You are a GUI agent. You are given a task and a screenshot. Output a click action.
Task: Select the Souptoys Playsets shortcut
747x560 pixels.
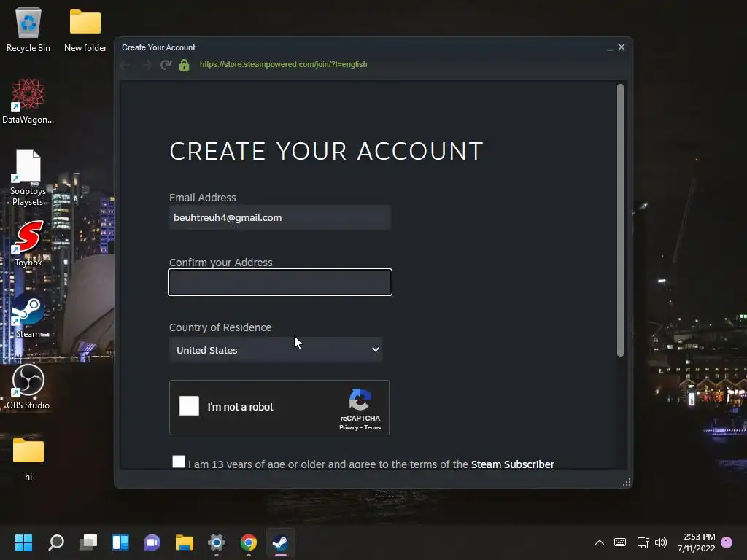pos(28,178)
